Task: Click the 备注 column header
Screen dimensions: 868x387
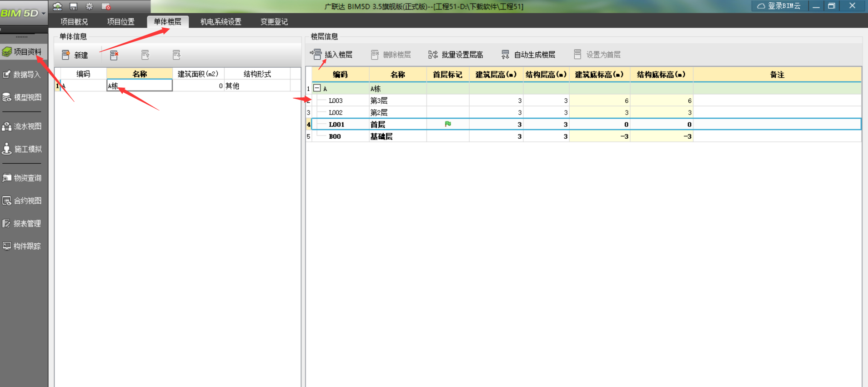Action: point(777,75)
